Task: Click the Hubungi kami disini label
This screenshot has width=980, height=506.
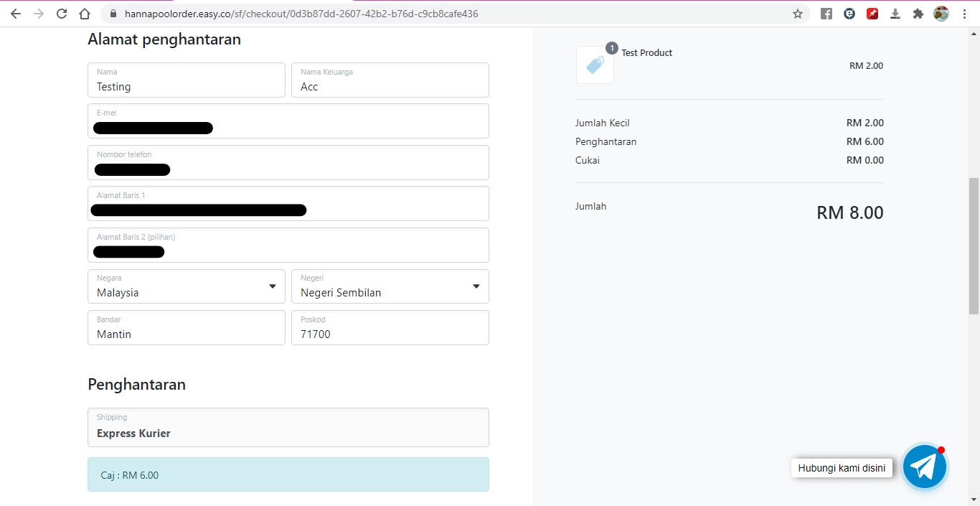Action: (841, 468)
